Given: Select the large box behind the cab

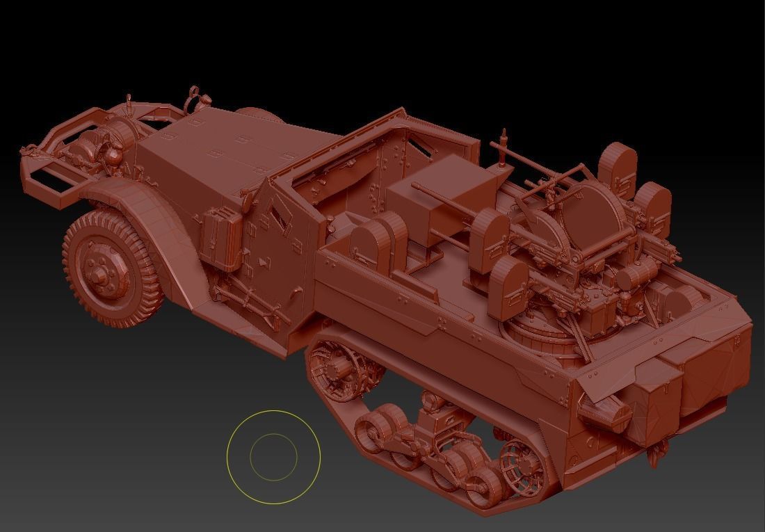Looking at the screenshot, I should point(442,199).
